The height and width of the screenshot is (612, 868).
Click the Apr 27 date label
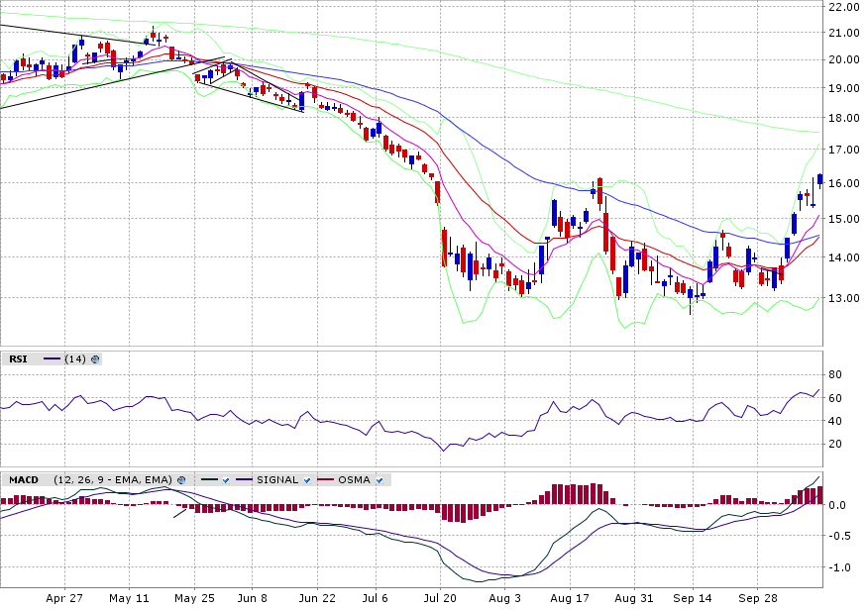64,599
